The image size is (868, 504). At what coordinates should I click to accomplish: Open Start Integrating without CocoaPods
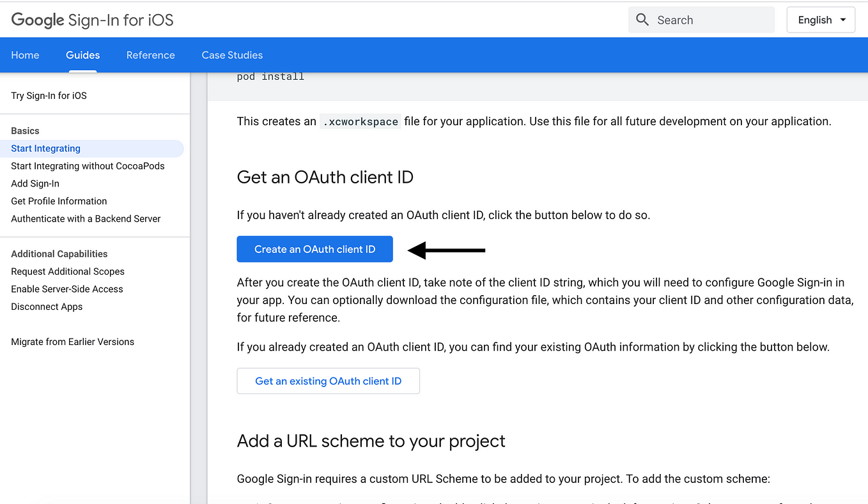tap(88, 166)
